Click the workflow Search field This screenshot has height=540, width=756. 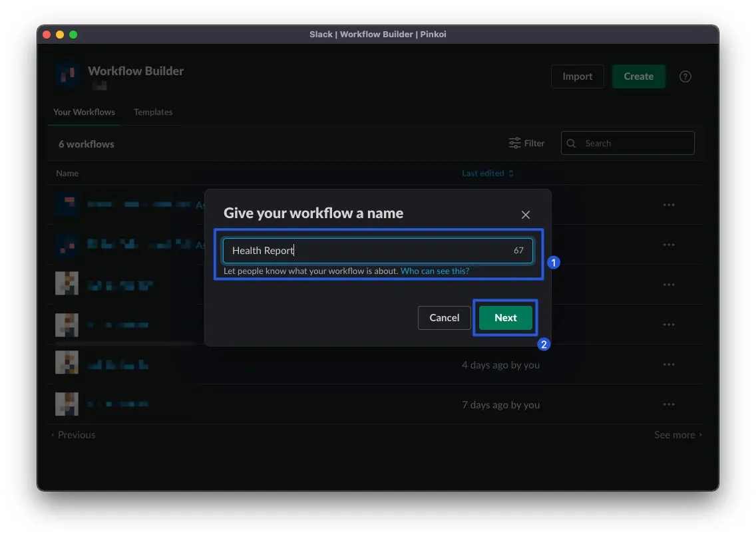[636, 143]
